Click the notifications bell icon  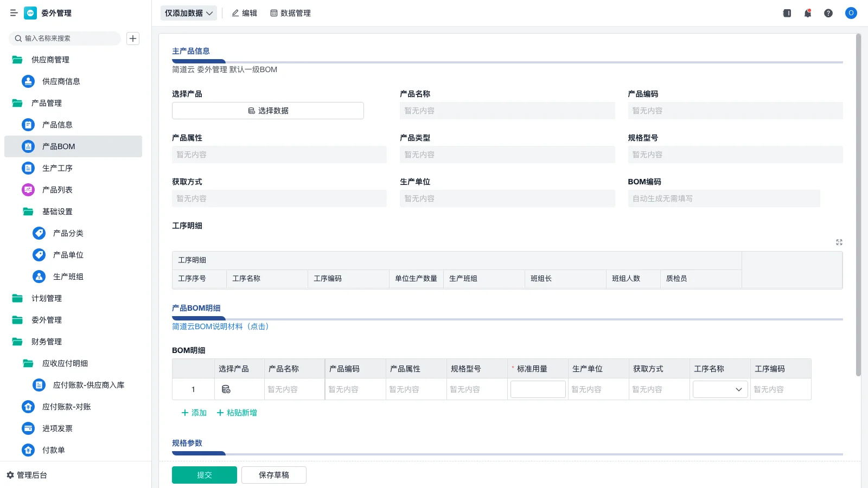807,13
